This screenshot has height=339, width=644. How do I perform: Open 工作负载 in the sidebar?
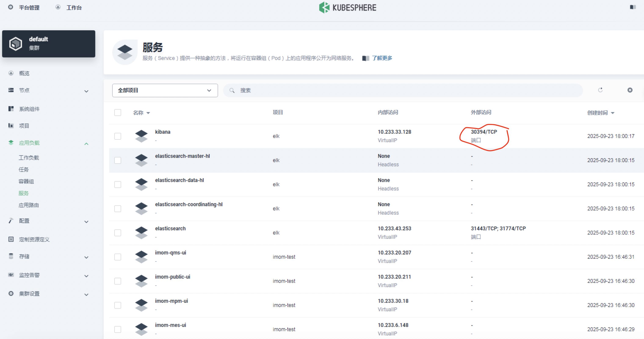[29, 158]
